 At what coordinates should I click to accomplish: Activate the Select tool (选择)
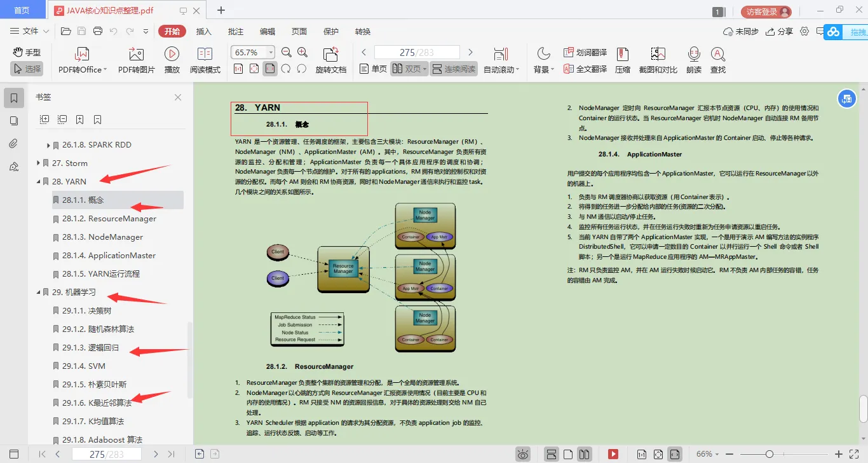pos(27,69)
